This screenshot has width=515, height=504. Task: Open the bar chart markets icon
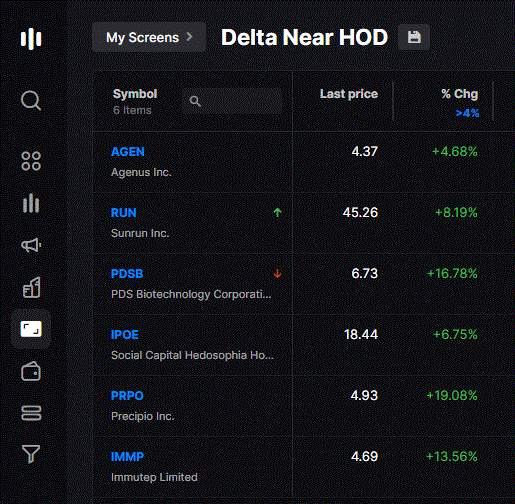(31, 203)
